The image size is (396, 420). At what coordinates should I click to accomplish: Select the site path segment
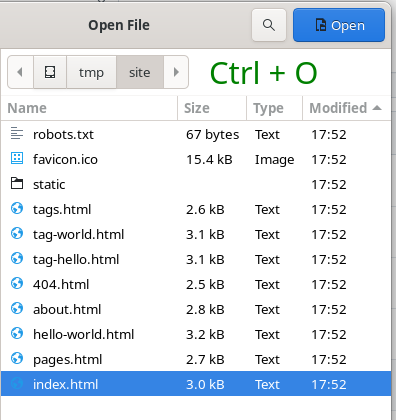pyautogui.click(x=140, y=72)
